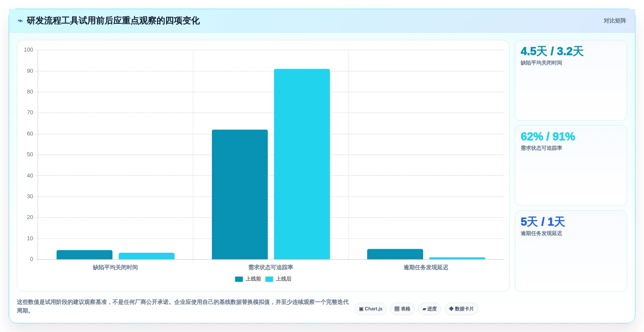Click the 上线前 bar for 缺陷平均关闭时间
This screenshot has height=332, width=644.
(x=84, y=255)
